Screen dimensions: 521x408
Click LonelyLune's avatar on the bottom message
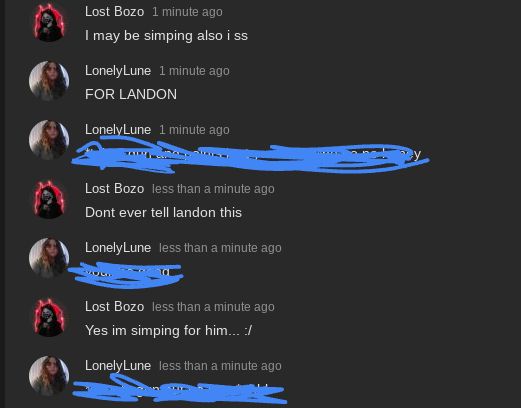[x=49, y=376]
